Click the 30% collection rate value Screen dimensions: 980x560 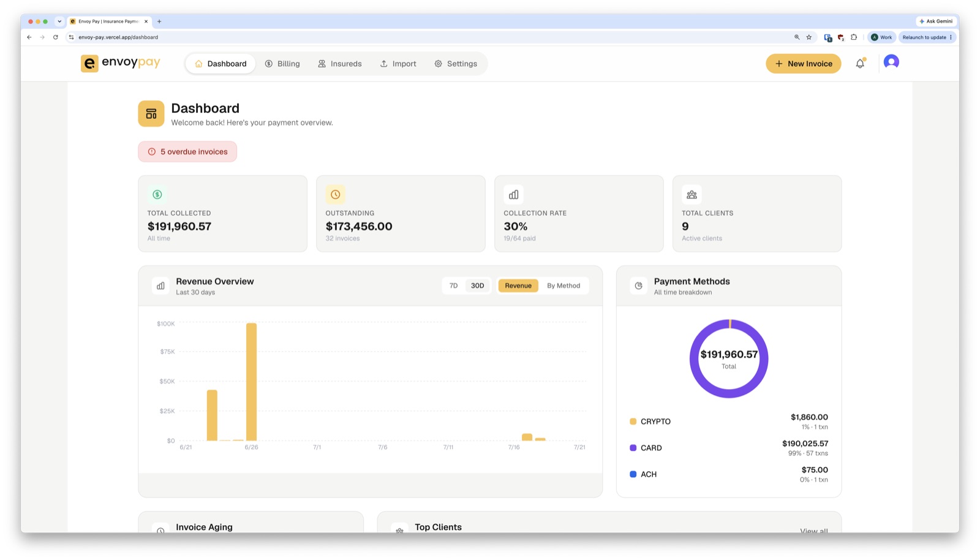tap(515, 226)
